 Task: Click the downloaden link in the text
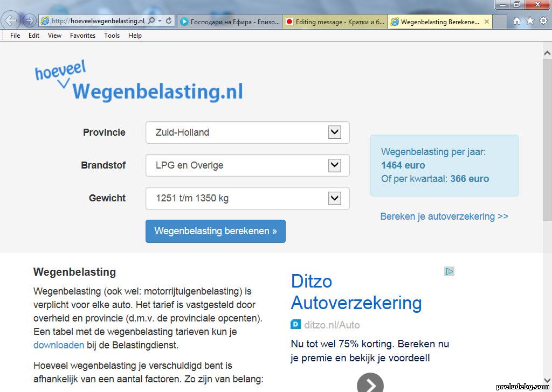[59, 345]
